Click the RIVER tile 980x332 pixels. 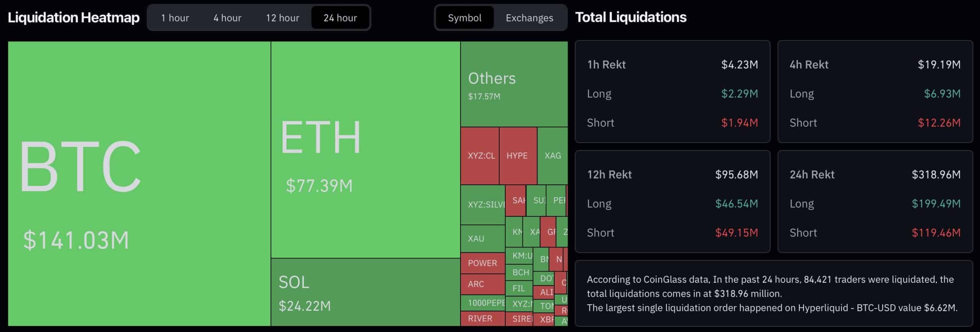coord(482,319)
